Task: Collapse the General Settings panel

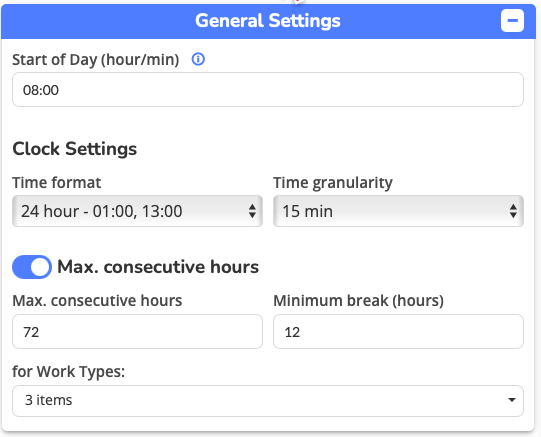Action: tap(512, 21)
